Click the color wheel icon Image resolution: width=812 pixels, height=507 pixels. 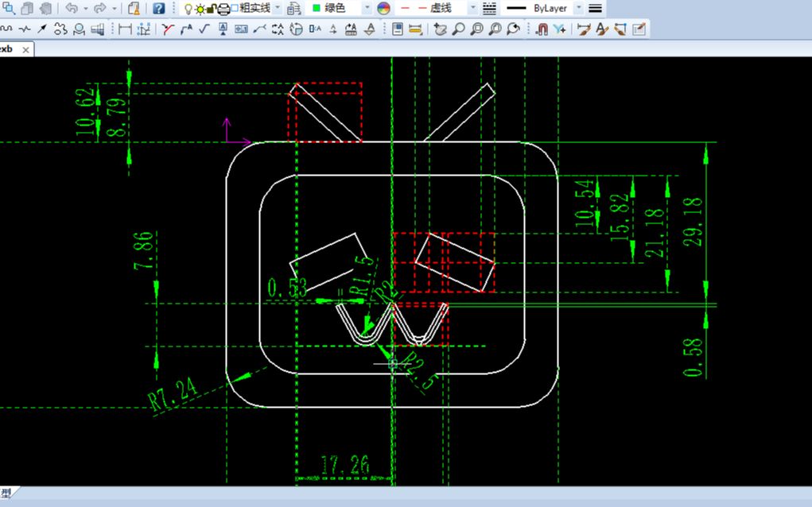[x=383, y=8]
